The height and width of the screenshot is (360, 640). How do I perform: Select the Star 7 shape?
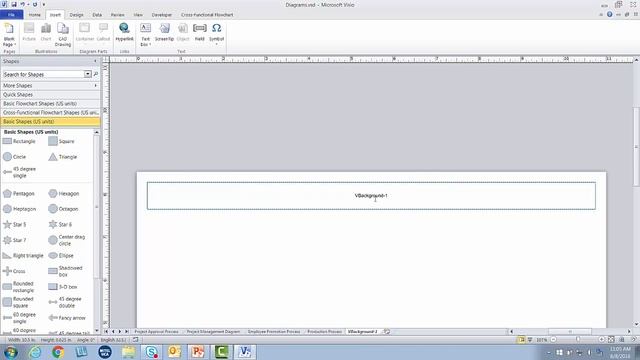point(15,240)
